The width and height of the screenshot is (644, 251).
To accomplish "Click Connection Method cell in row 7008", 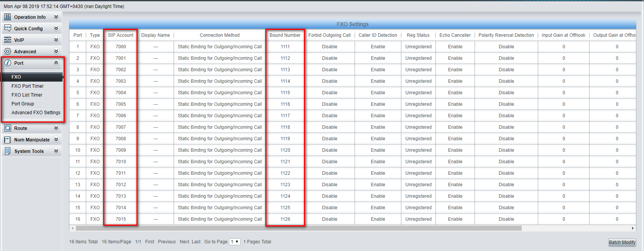I will 220,139.
